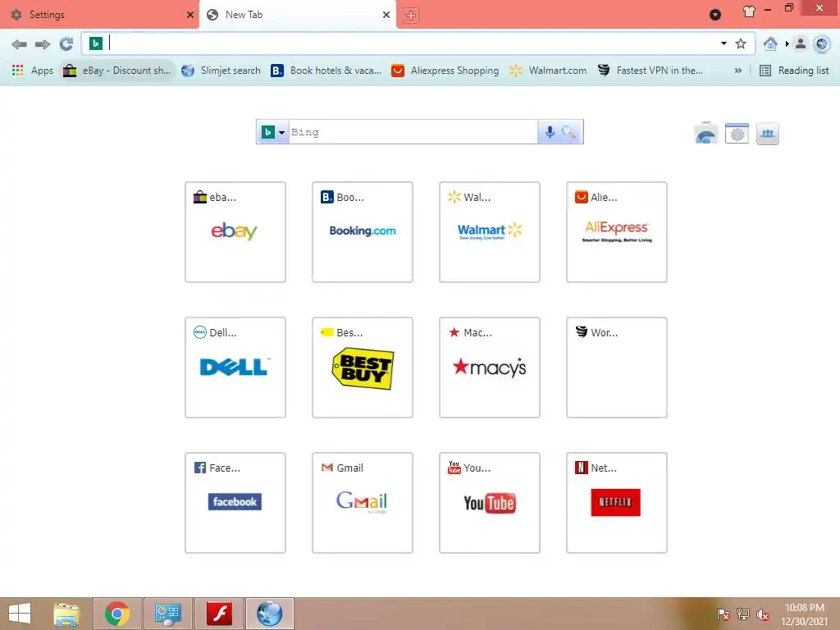The width and height of the screenshot is (840, 630).
Task: Click the magnifier search icon in Bing box
Action: click(x=569, y=132)
